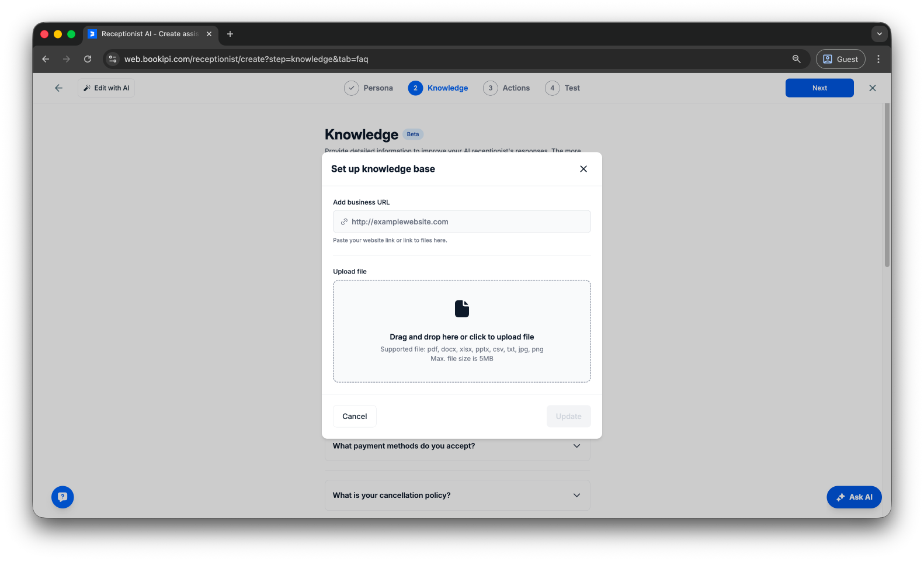Click the 'Add business URL' label
This screenshot has height=561, width=924.
(361, 202)
